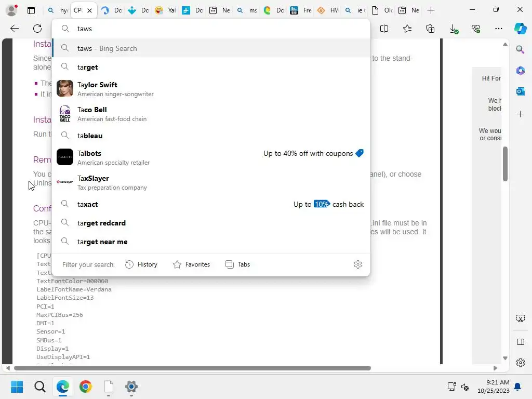The height and width of the screenshot is (399, 532).
Task: Reload the page with refresh icon
Action: [37, 29]
